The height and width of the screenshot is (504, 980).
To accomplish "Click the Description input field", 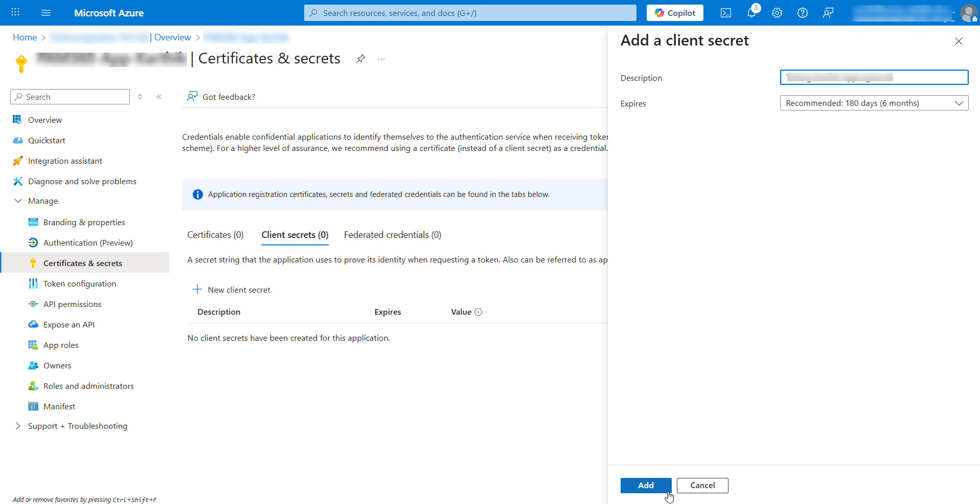I will click(874, 77).
